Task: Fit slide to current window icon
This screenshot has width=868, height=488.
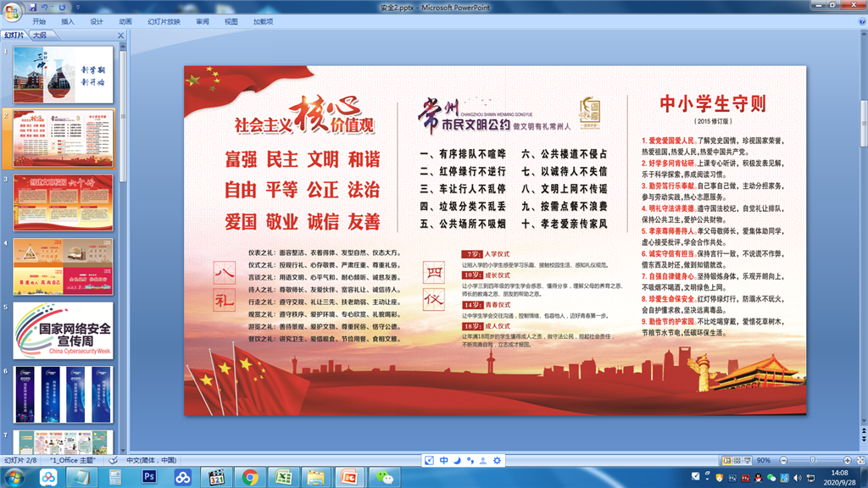Action: pos(861,460)
